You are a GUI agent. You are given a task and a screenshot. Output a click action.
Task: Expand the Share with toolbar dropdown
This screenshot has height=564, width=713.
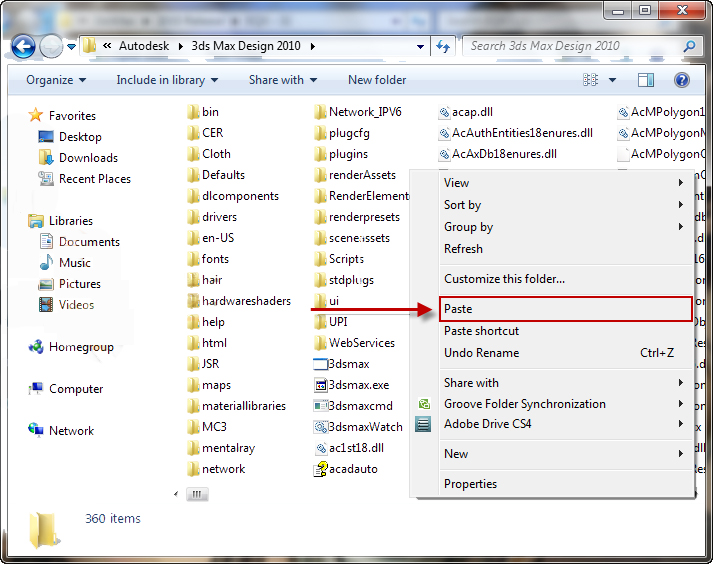tap(283, 80)
